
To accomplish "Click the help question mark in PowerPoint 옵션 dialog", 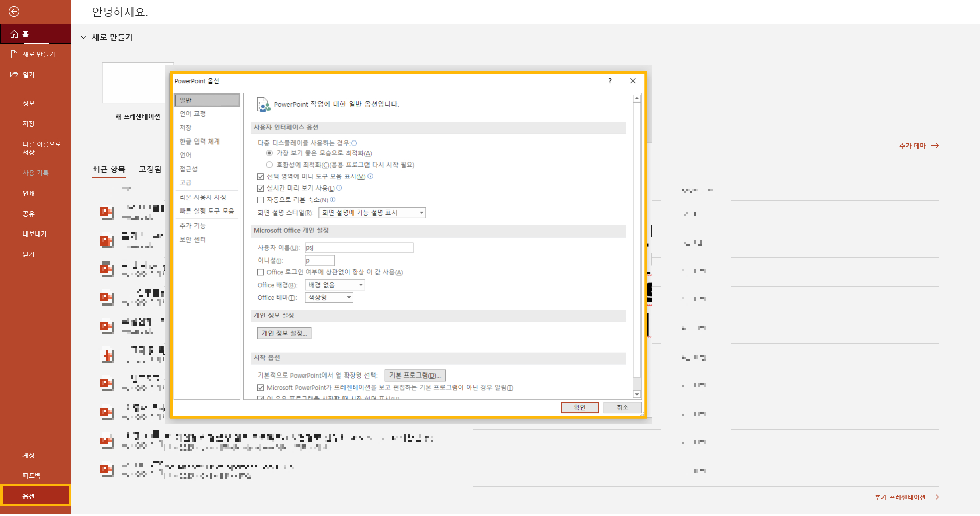I will pyautogui.click(x=610, y=81).
